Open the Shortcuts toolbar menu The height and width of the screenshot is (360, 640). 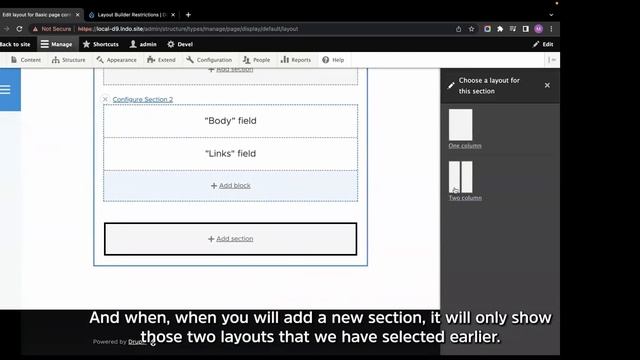pyautogui.click(x=100, y=44)
